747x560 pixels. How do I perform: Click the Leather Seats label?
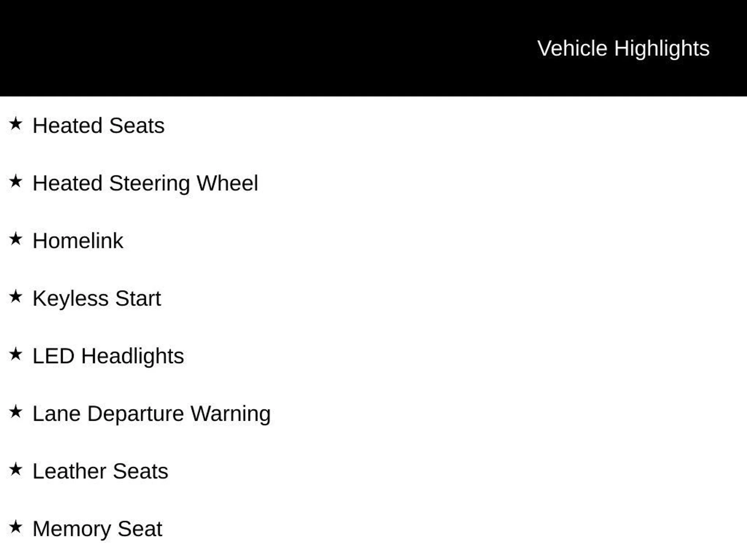tap(100, 471)
